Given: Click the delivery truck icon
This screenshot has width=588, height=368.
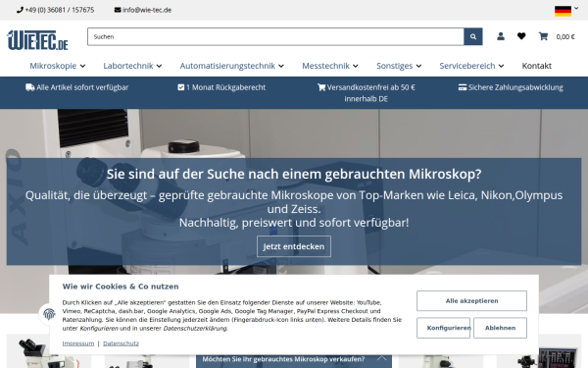Looking at the screenshot, I should click(30, 87).
